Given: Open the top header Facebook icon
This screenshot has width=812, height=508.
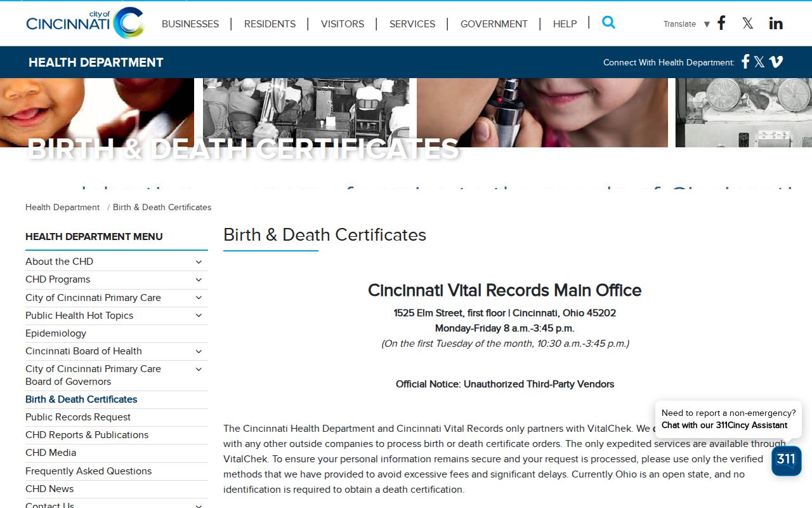Looking at the screenshot, I should (x=721, y=23).
